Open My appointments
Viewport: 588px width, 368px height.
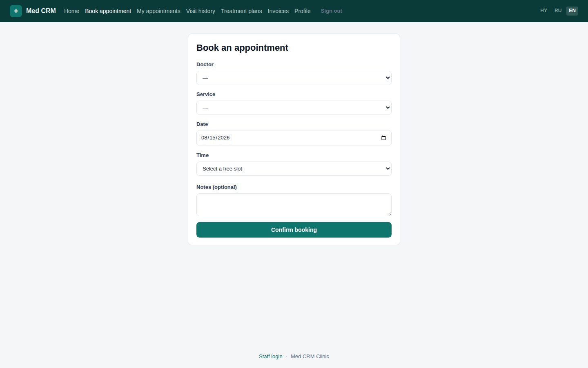coord(158,11)
